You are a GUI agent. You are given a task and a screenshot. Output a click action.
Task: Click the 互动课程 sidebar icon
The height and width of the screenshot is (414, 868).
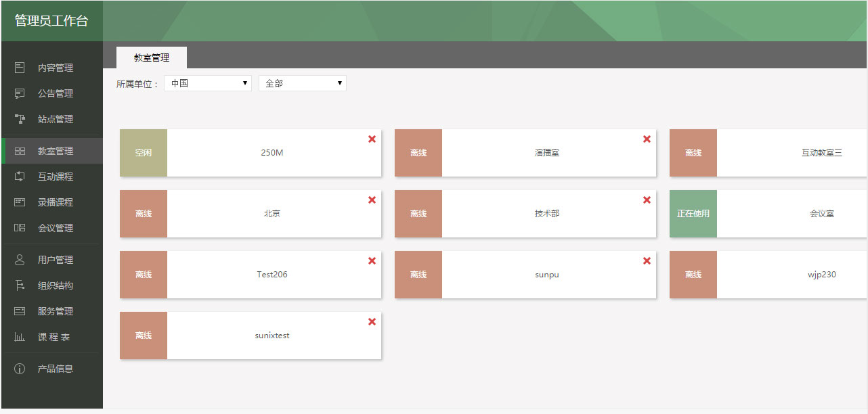tap(20, 177)
